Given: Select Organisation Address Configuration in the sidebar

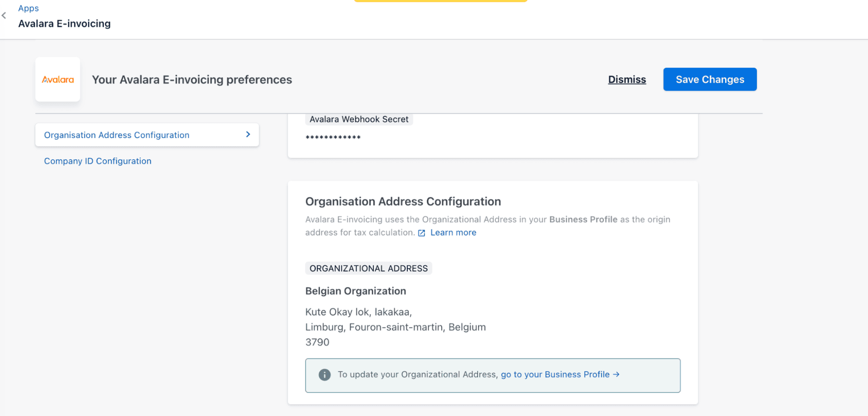Looking at the screenshot, I should [x=116, y=135].
